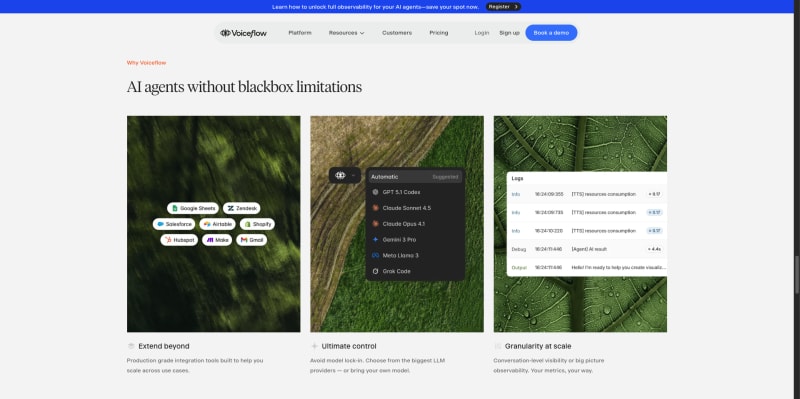Click the 16:24:09:735 log timestamp
Image resolution: width=800 pixels, height=399 pixels.
click(x=549, y=212)
